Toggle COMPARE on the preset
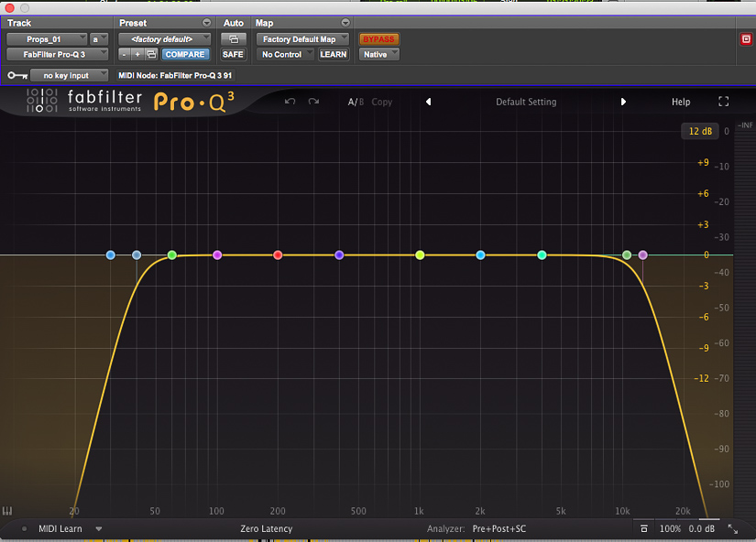This screenshot has height=542, width=756. [x=185, y=54]
